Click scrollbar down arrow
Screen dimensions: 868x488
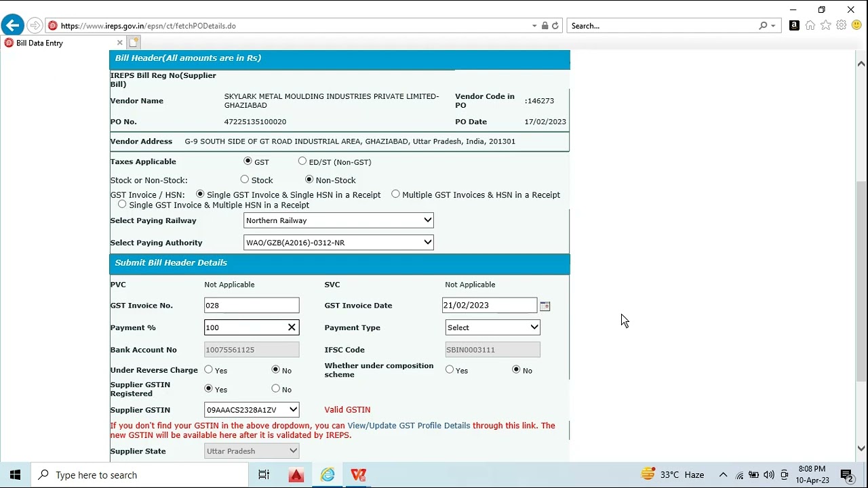click(x=861, y=448)
